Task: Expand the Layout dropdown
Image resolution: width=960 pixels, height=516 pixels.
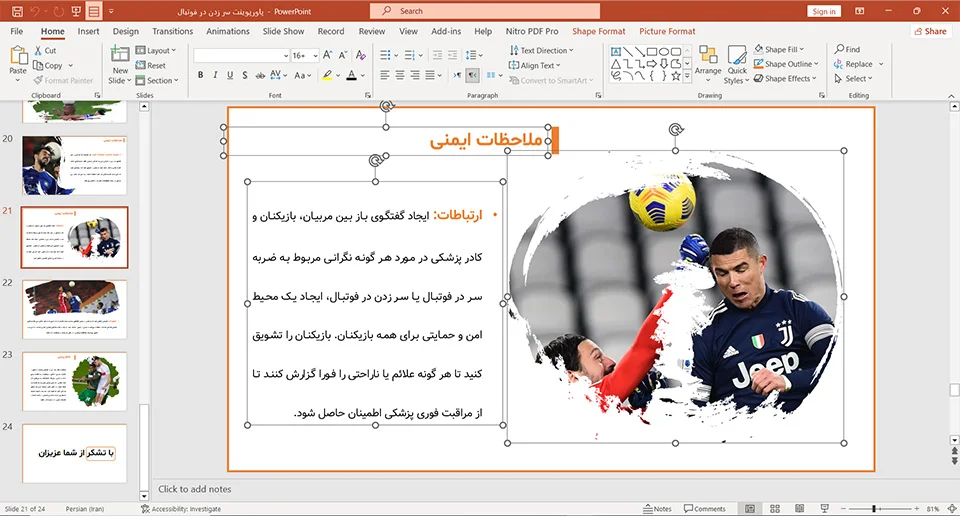Action: 156,50
